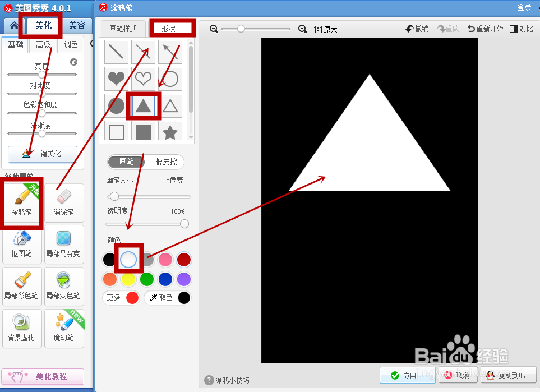Viewport: 540px width, 392px height.
Task: Select the dashed line shape
Action: tap(143, 52)
